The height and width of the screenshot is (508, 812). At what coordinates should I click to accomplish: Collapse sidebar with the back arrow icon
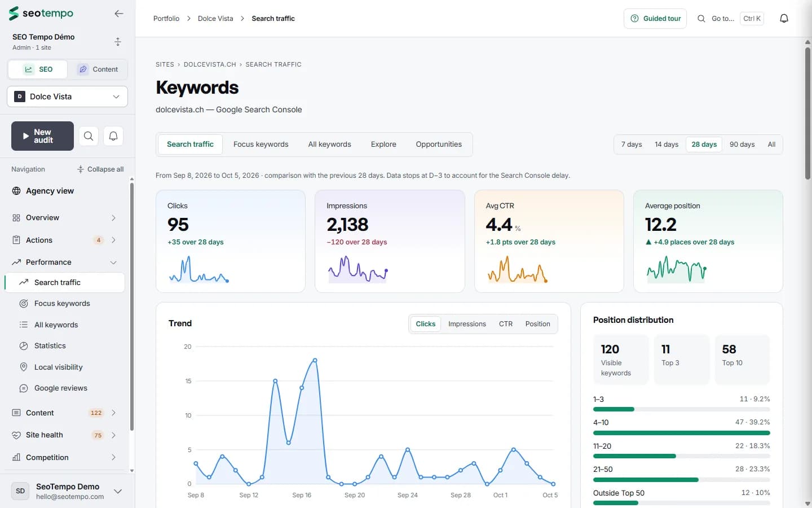tap(118, 14)
